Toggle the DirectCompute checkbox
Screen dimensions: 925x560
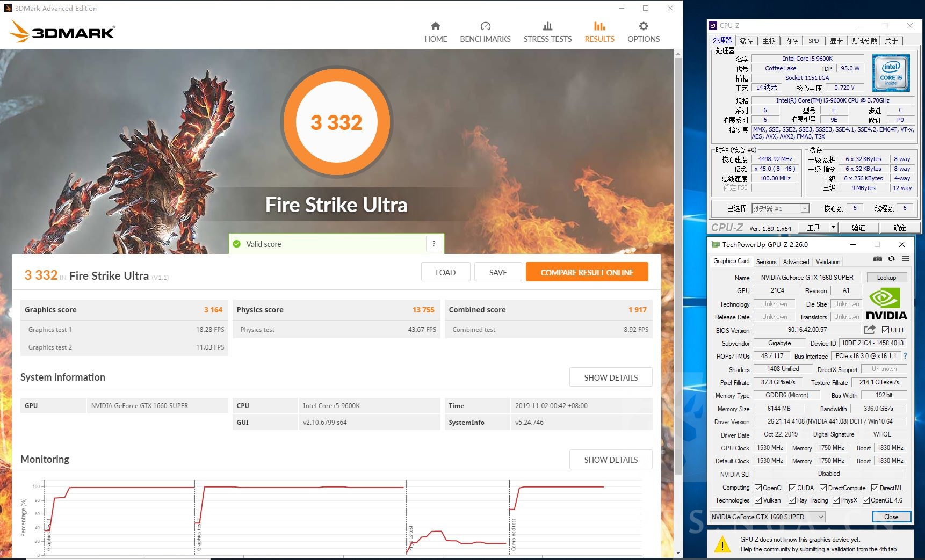tap(823, 488)
